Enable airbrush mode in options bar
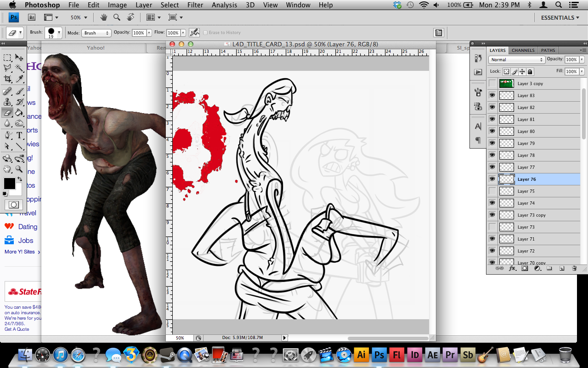This screenshot has width=588, height=368. [194, 33]
